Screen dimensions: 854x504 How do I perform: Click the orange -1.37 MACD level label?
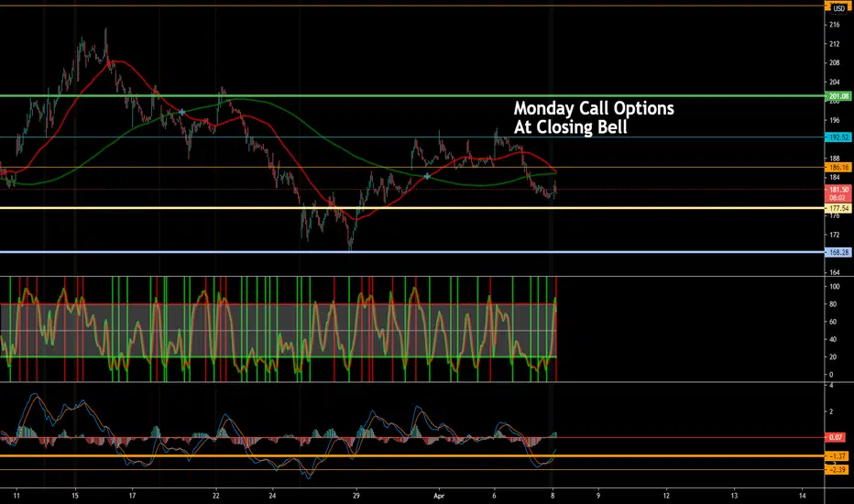(x=837, y=456)
